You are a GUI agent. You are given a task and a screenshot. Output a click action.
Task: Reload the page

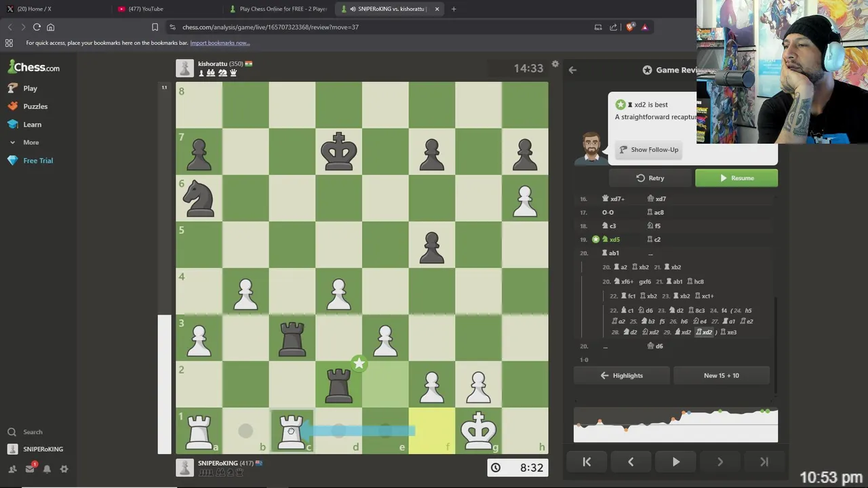click(37, 27)
